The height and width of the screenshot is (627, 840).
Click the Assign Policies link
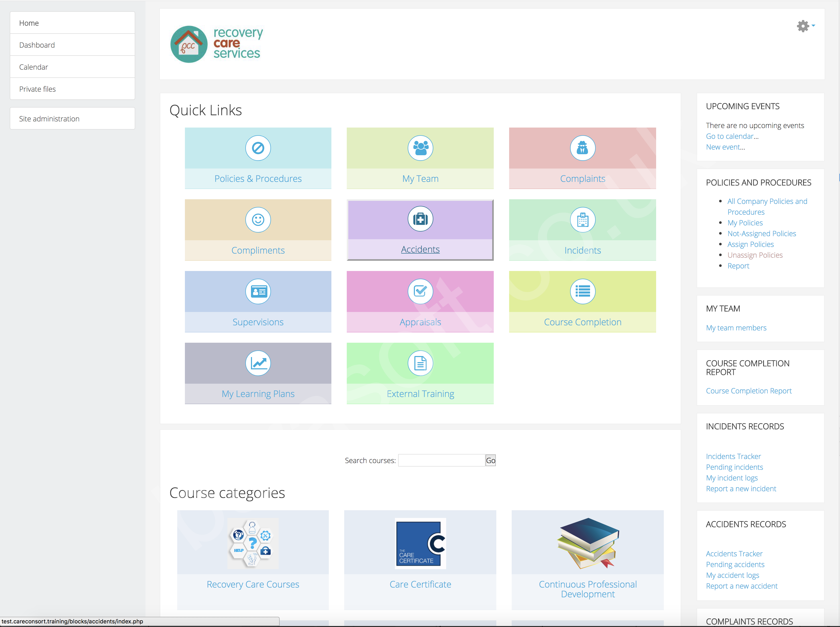[750, 244]
